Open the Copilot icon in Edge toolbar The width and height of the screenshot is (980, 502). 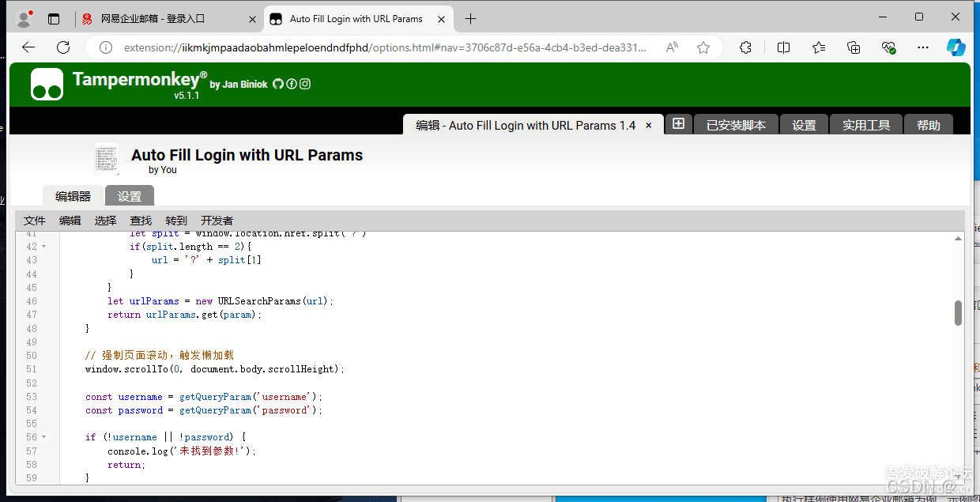pyautogui.click(x=956, y=47)
